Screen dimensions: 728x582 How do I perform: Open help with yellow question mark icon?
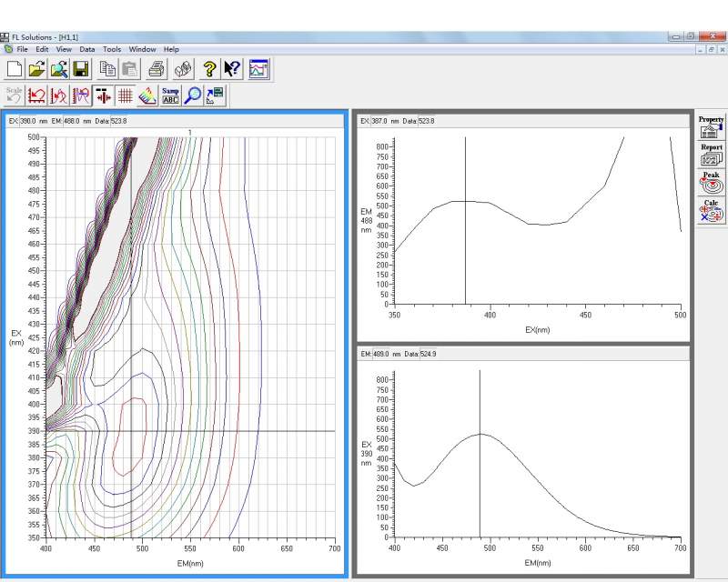(209, 69)
